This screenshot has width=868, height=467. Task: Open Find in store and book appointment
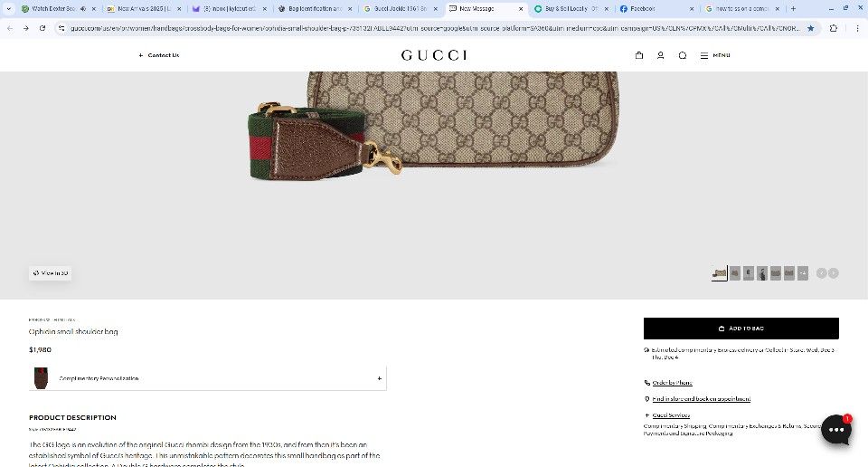pos(702,399)
